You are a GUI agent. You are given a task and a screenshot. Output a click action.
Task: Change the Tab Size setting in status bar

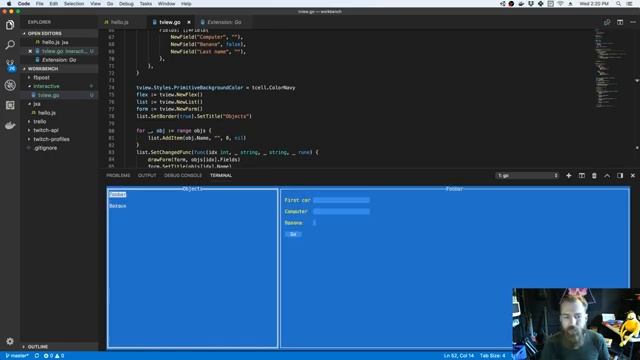(x=493, y=356)
